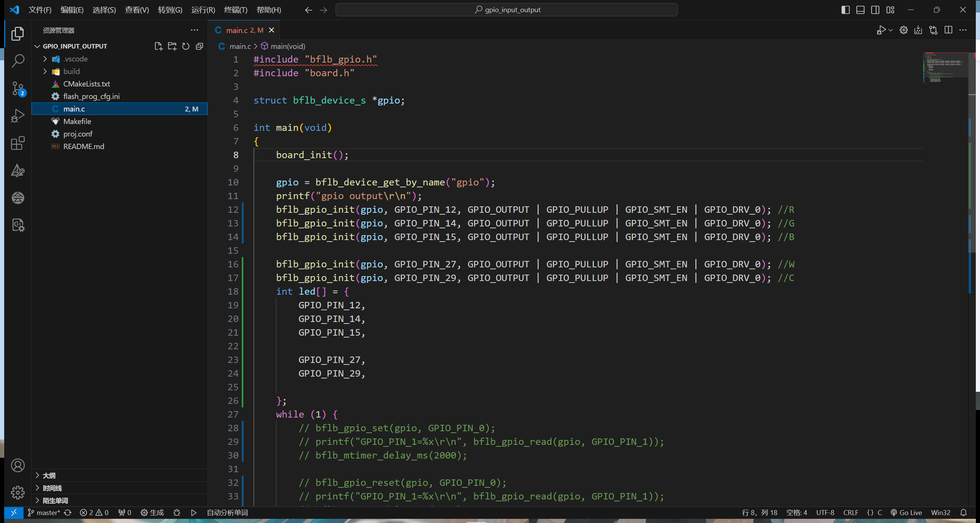
Task: Click the run/debug file icon in editor toolbar
Action: pyautogui.click(x=881, y=30)
